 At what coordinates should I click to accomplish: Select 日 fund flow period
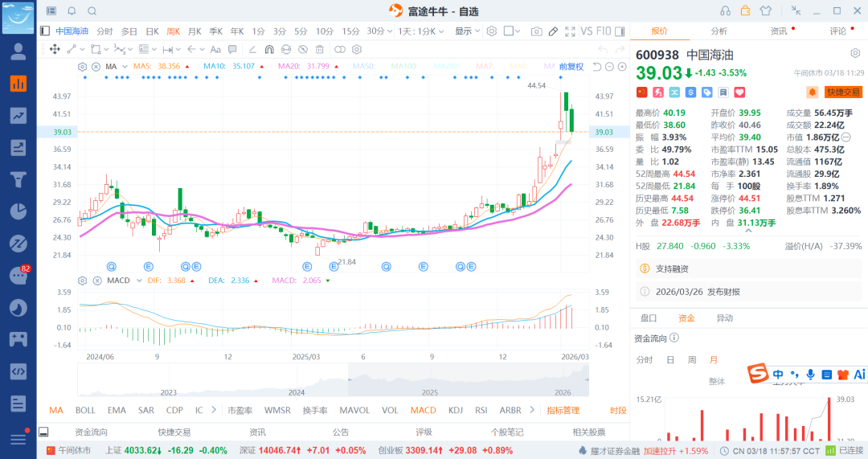[x=670, y=360]
